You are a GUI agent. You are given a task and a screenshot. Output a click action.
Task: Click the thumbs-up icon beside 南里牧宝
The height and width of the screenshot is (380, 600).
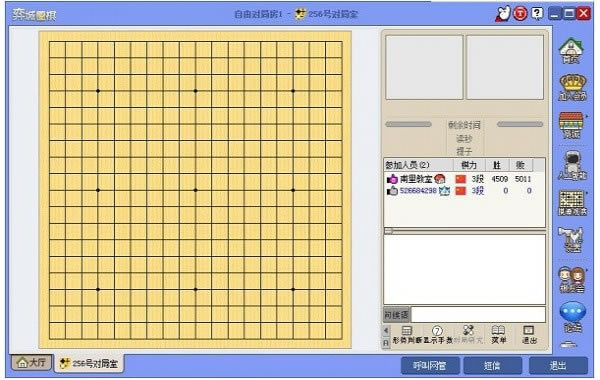[392, 179]
